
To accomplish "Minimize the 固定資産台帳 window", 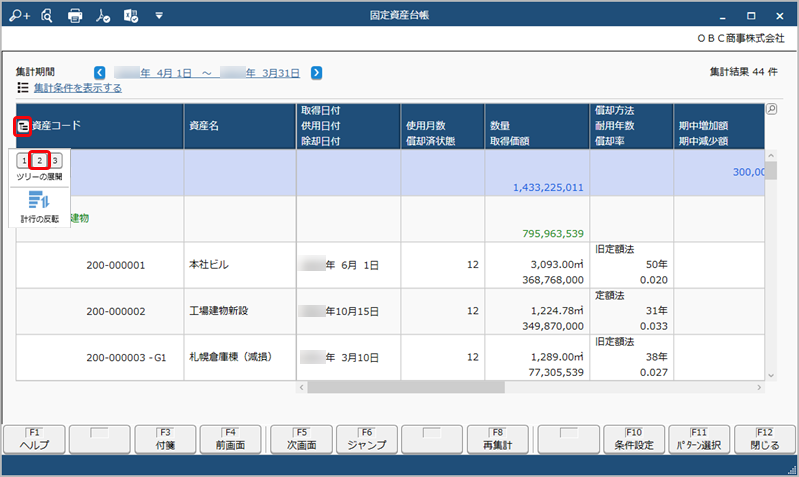I will 723,16.
